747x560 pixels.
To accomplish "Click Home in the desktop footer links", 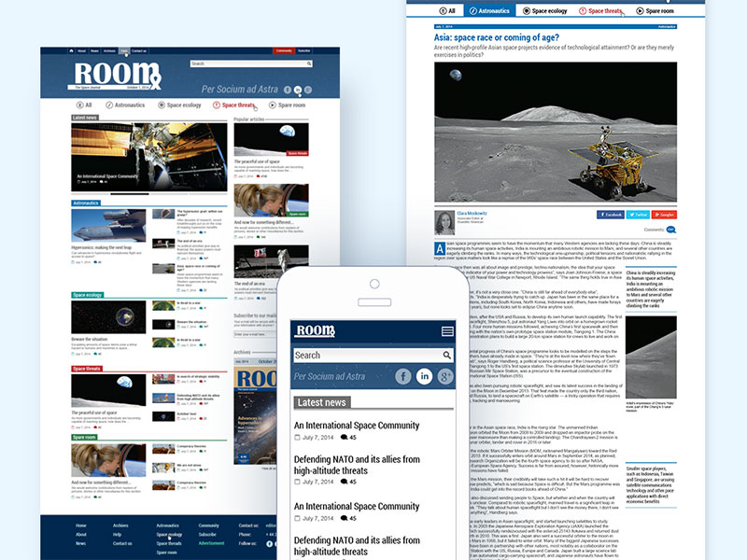I will click(x=81, y=525).
